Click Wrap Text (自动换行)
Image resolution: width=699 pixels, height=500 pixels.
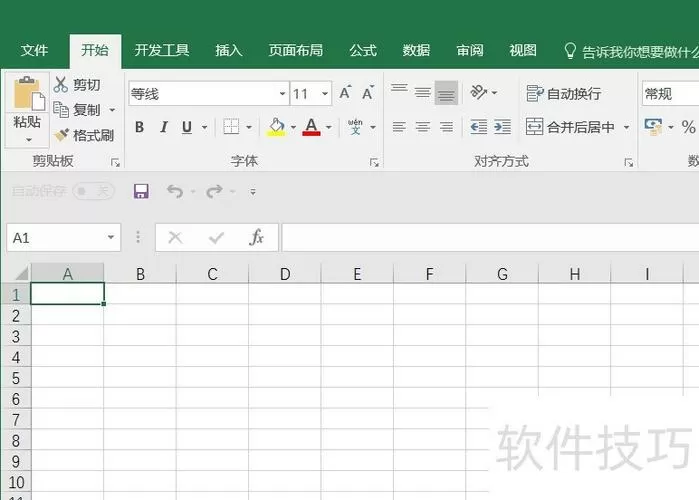(563, 93)
